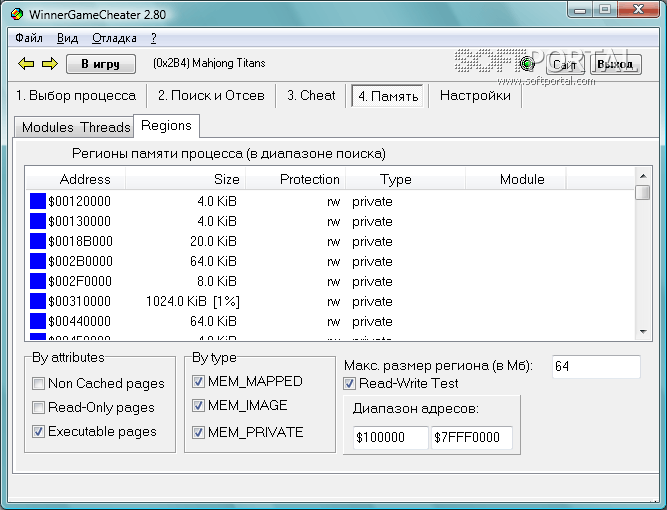Click the size value "20.0 KiB"
This screenshot has height=510, width=667.
(x=213, y=241)
